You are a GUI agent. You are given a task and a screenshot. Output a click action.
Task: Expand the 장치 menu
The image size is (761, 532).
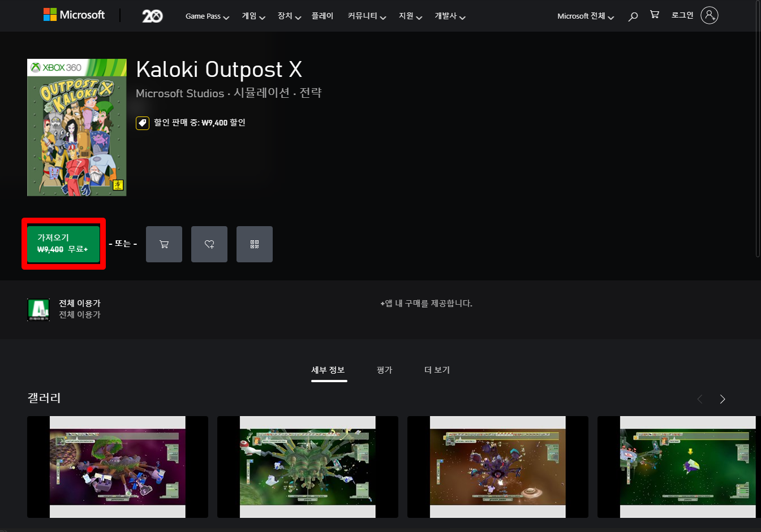pyautogui.click(x=289, y=16)
